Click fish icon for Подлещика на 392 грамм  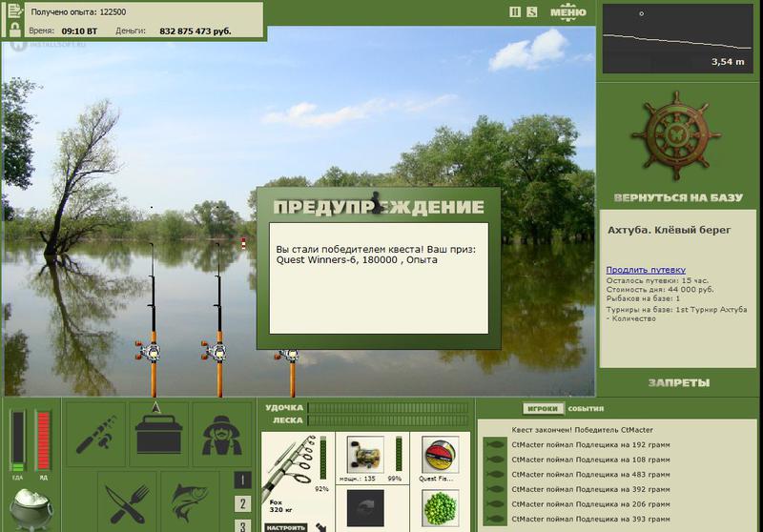tap(495, 489)
